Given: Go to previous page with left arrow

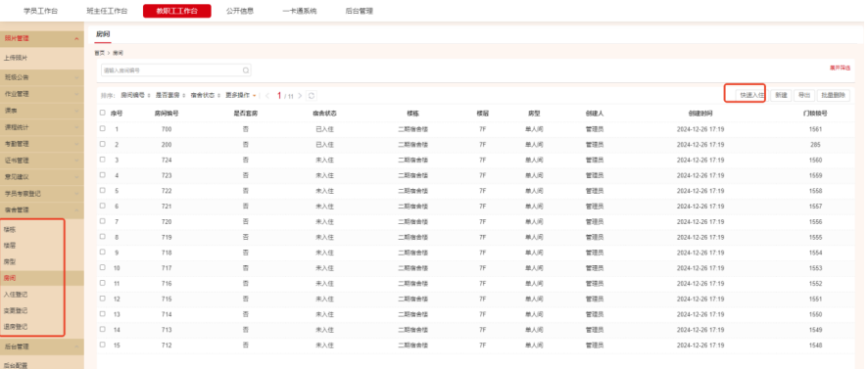Looking at the screenshot, I should coord(267,96).
